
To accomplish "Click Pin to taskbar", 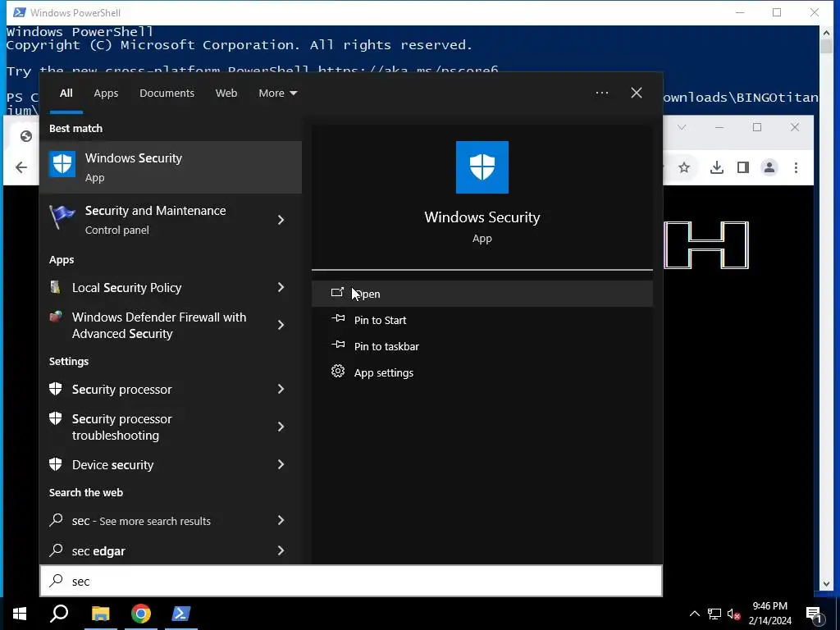I will 482,346.
